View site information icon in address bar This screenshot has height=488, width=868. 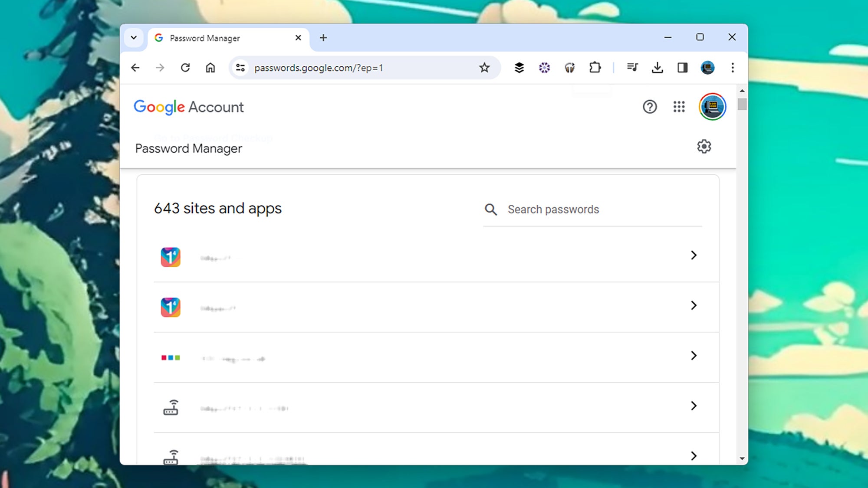[240, 68]
